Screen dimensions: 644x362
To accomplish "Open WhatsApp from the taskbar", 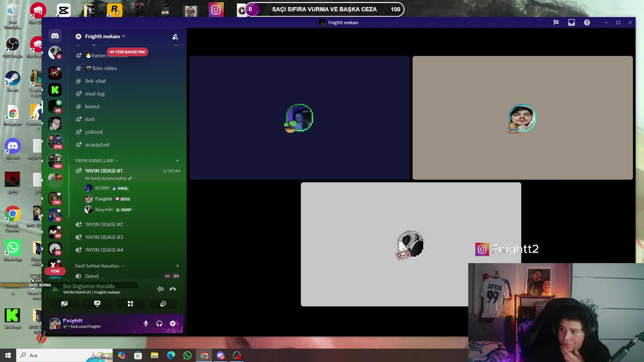I will [x=188, y=355].
